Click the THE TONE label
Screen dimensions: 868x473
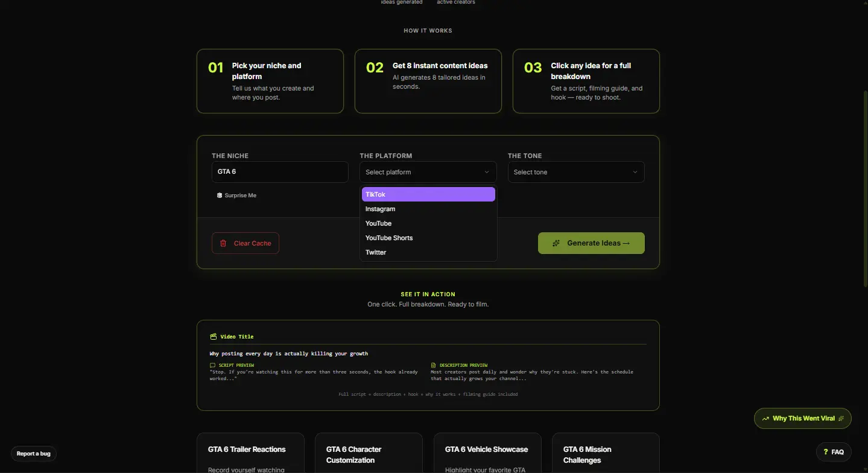[x=525, y=156]
